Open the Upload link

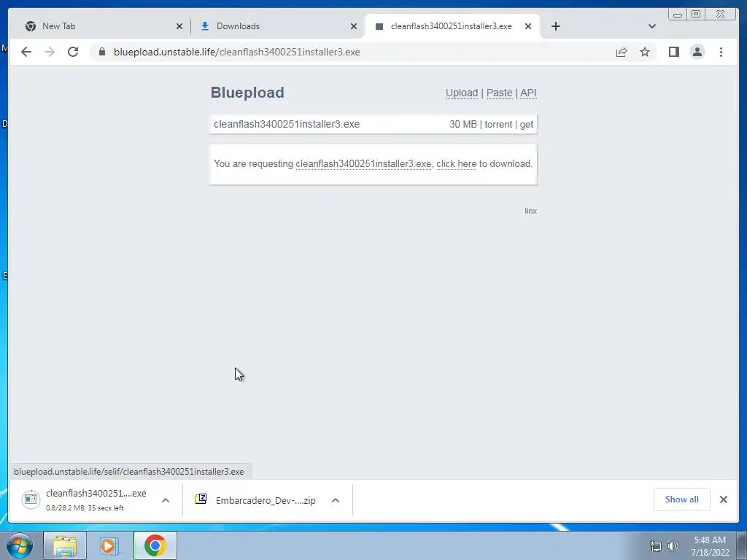(x=462, y=93)
